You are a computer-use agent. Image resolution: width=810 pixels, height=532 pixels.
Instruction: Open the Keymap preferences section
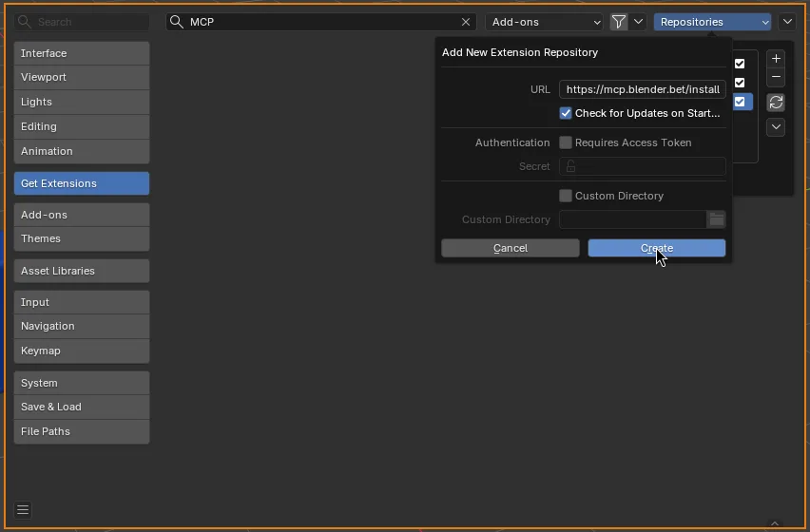82,351
